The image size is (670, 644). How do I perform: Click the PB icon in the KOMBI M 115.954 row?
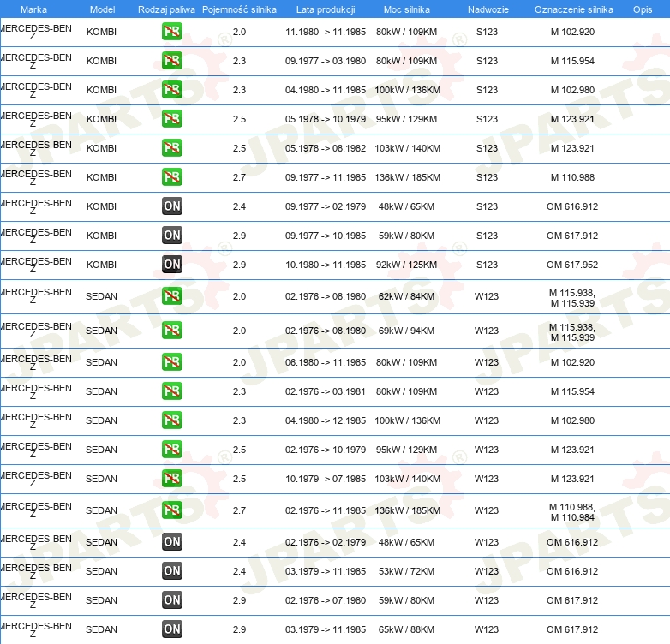click(172, 61)
